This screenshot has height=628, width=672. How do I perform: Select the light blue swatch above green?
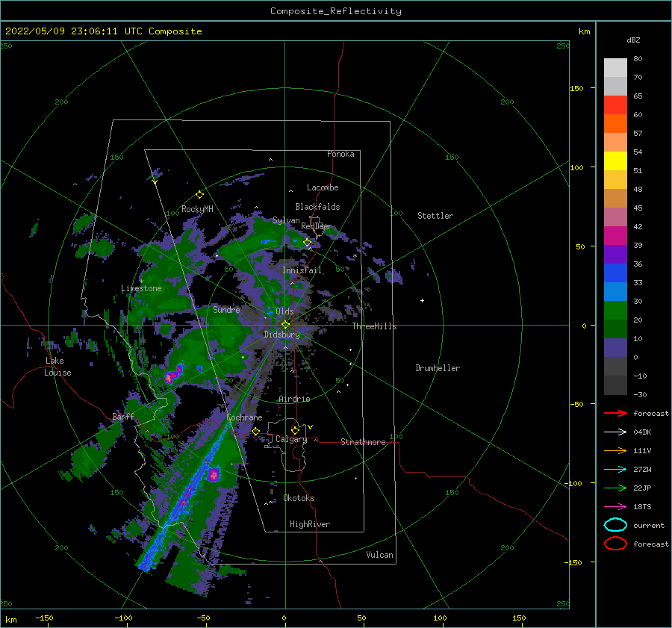click(615, 291)
